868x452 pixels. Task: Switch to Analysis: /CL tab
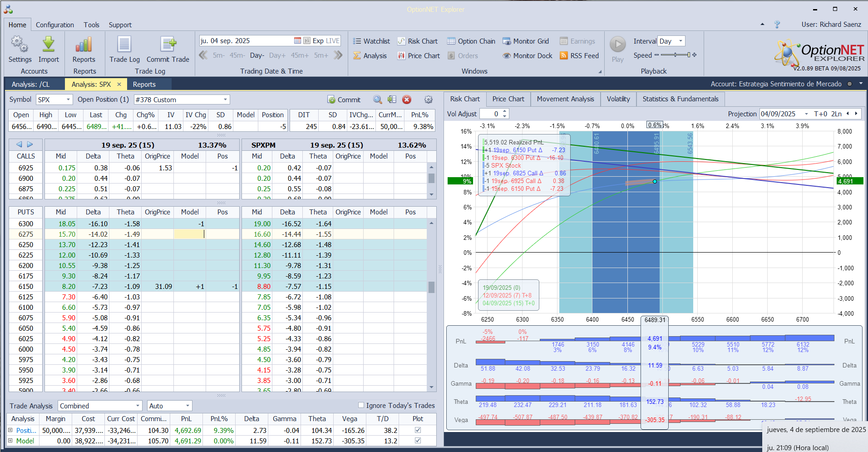(30, 84)
